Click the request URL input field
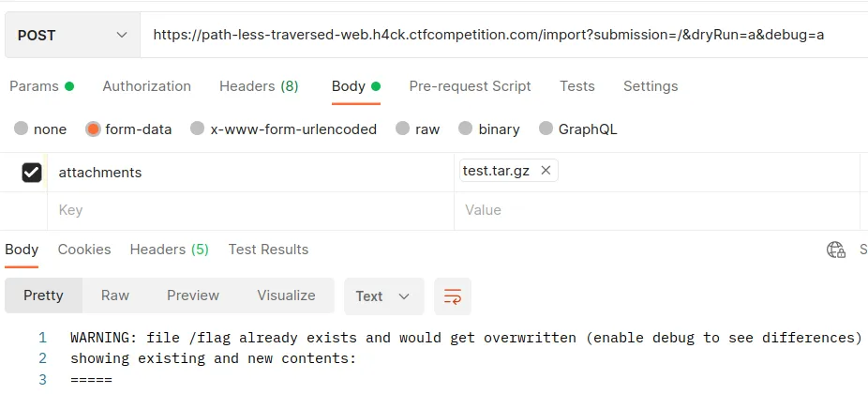 click(503, 35)
